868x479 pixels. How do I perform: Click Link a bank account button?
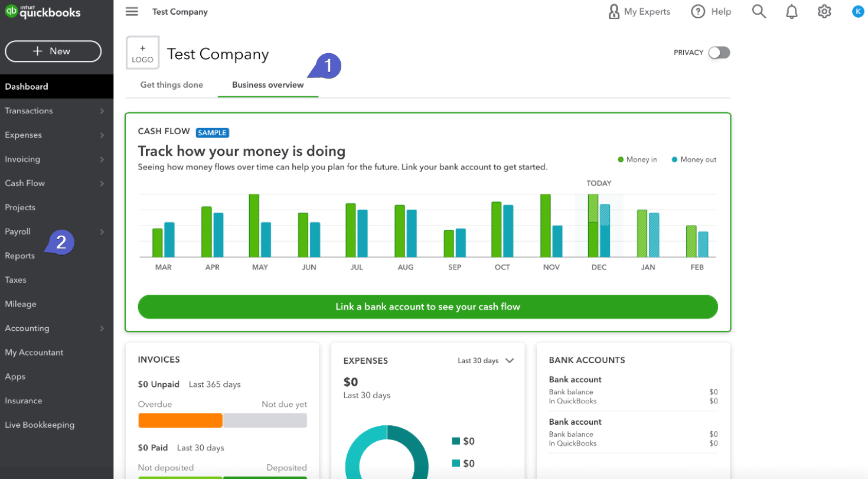click(428, 307)
